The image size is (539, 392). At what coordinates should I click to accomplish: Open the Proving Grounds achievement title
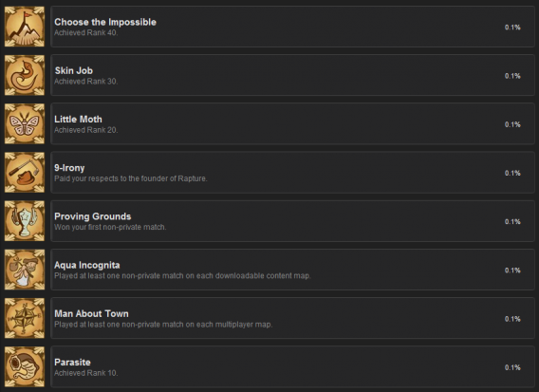[x=92, y=216]
